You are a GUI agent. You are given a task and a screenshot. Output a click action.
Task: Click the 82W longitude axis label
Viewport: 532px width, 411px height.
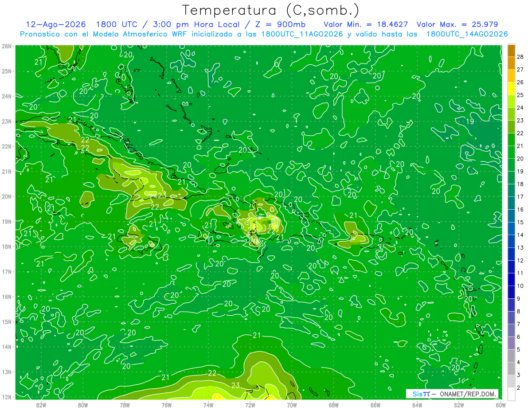(x=41, y=404)
